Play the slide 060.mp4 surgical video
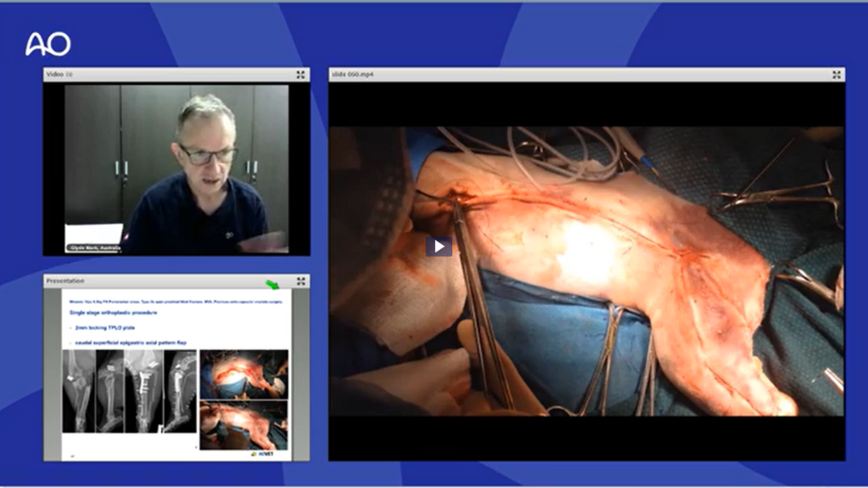Image resolution: width=868 pixels, height=488 pixels. coord(439,246)
